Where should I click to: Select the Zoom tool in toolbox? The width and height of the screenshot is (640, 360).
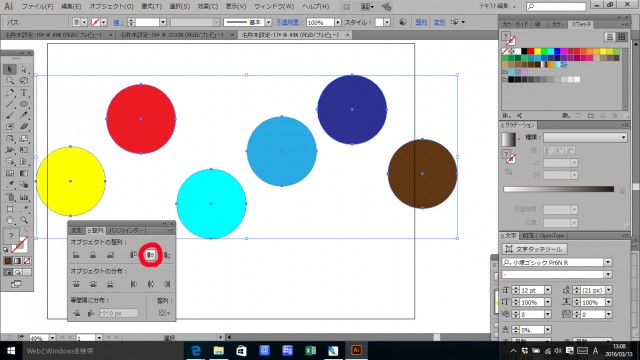click(24, 220)
